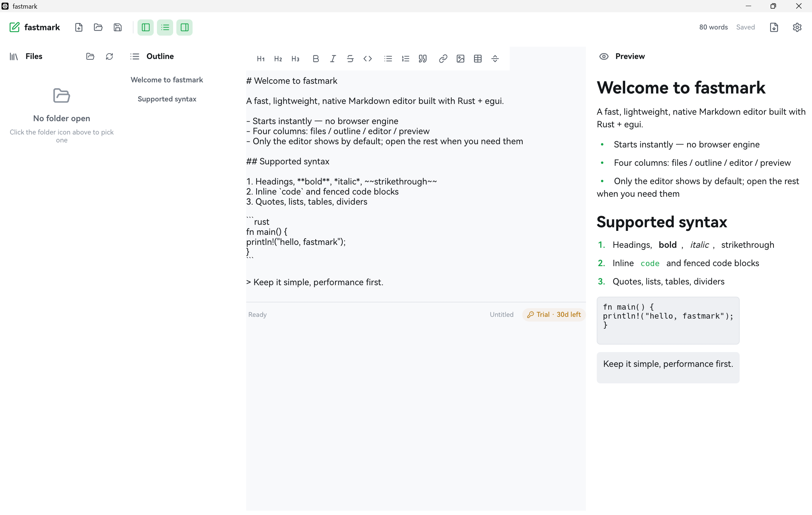Click the preview heading 'Supported syntax'
Screen dimensions: 812x515
coord(662,222)
